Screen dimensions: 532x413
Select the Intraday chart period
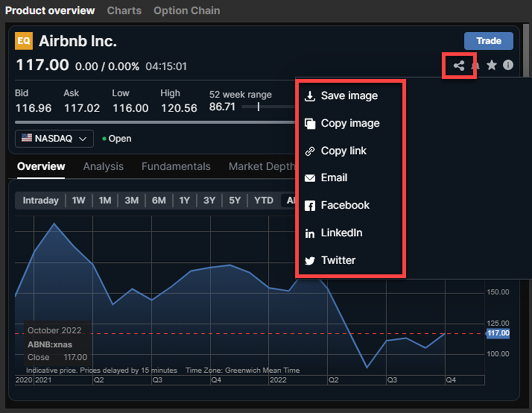tap(40, 200)
